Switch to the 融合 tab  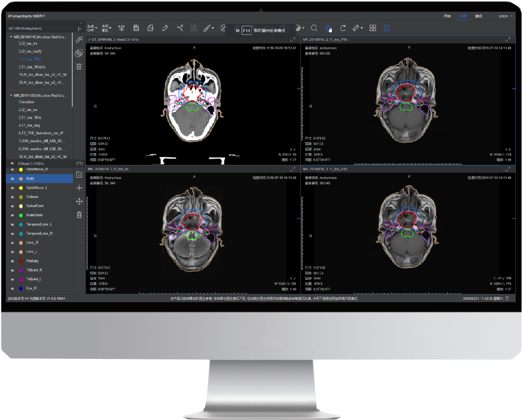click(478, 16)
